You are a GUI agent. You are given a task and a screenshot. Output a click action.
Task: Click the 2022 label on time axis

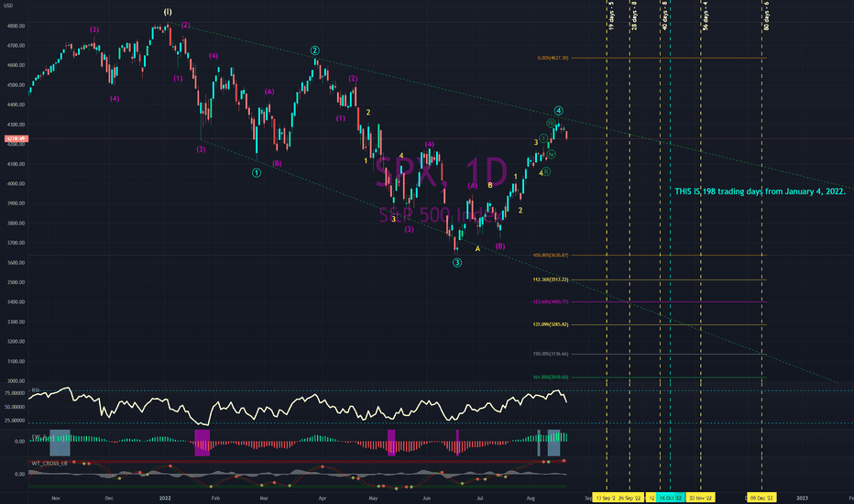165,498
